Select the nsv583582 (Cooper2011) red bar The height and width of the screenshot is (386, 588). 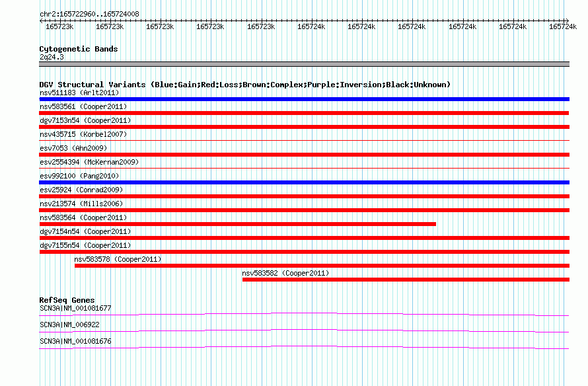tap(406, 280)
